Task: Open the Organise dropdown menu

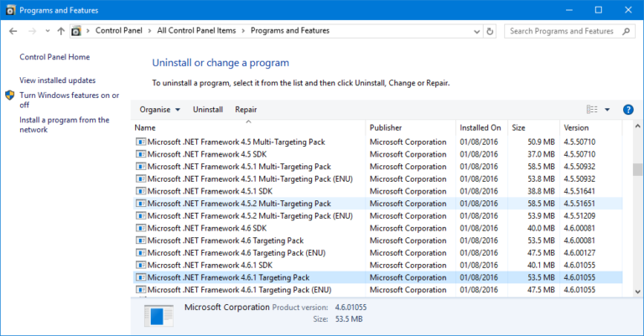Action: point(160,110)
